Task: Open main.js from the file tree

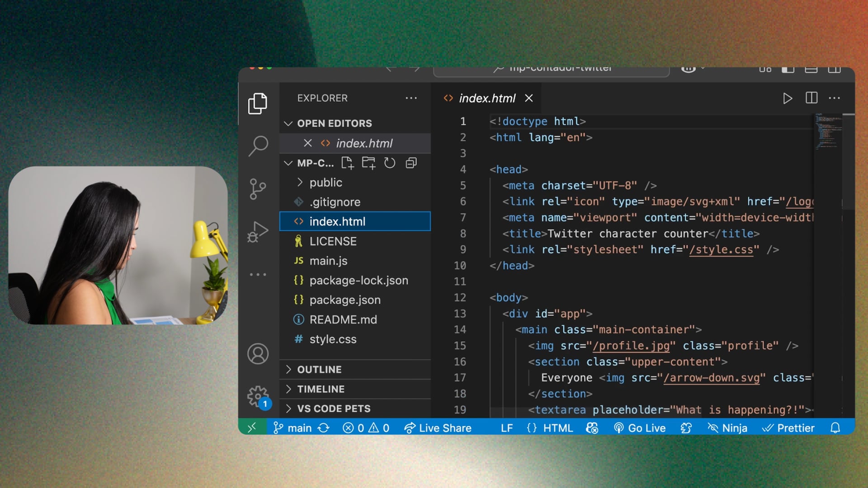Action: (328, 261)
